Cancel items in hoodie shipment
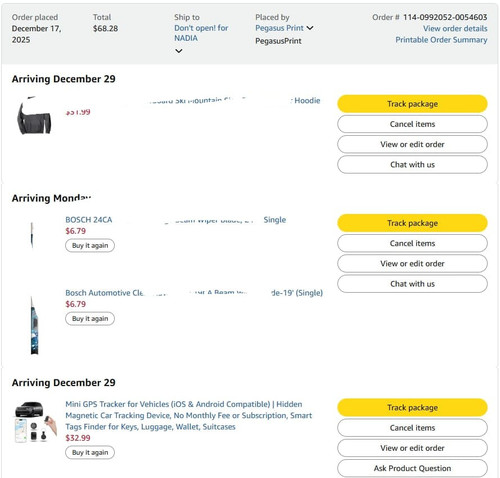Image resolution: width=500 pixels, height=478 pixels. tap(412, 124)
